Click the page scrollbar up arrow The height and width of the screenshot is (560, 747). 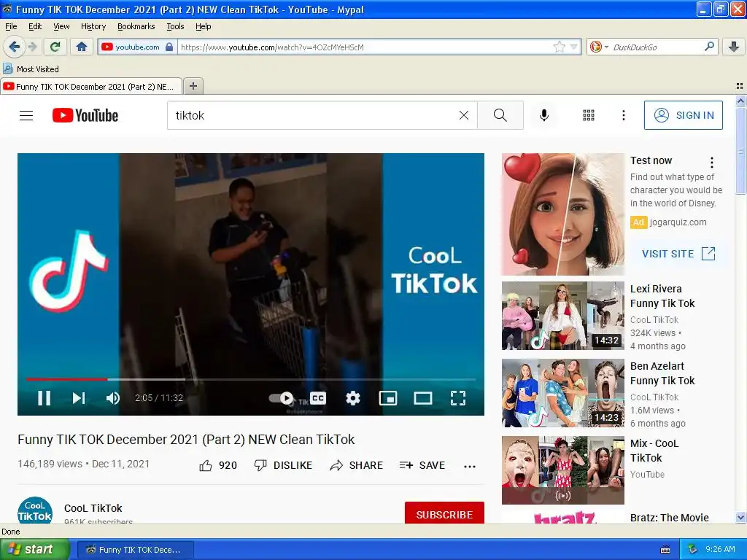[x=740, y=101]
